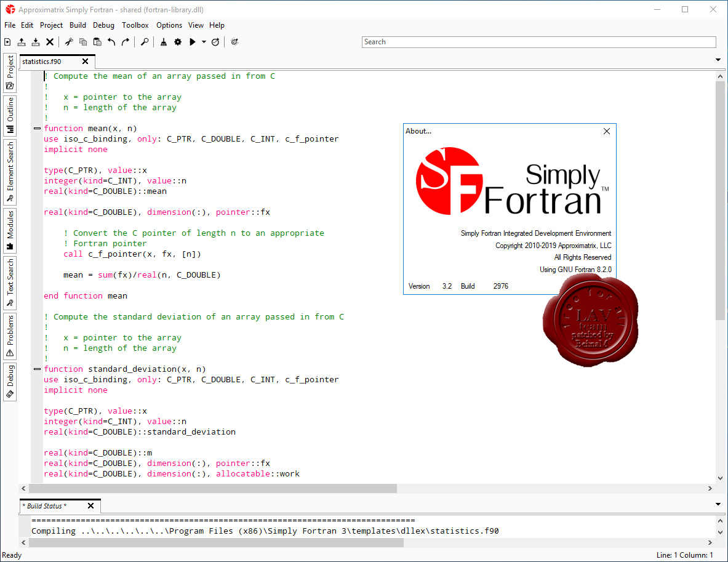Click the 'end function mean' code line

click(x=86, y=296)
